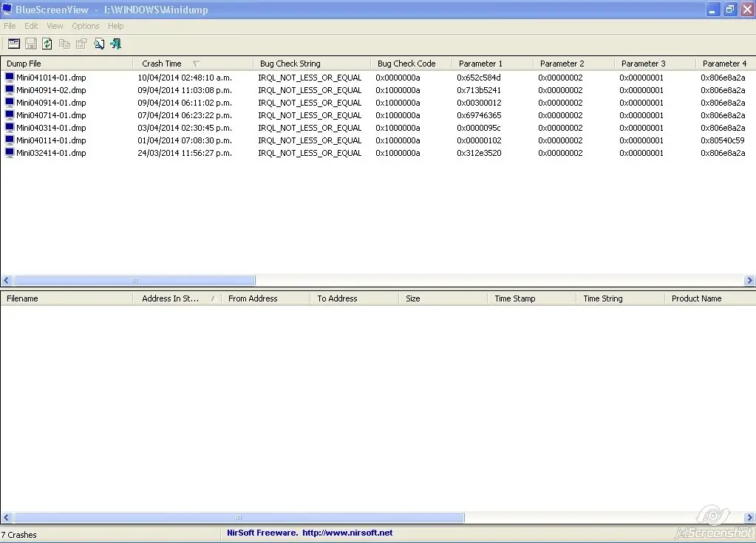Select crash time 07/04/2014 06:23:22 p.m.
The width and height of the screenshot is (756, 543).
(185, 115)
